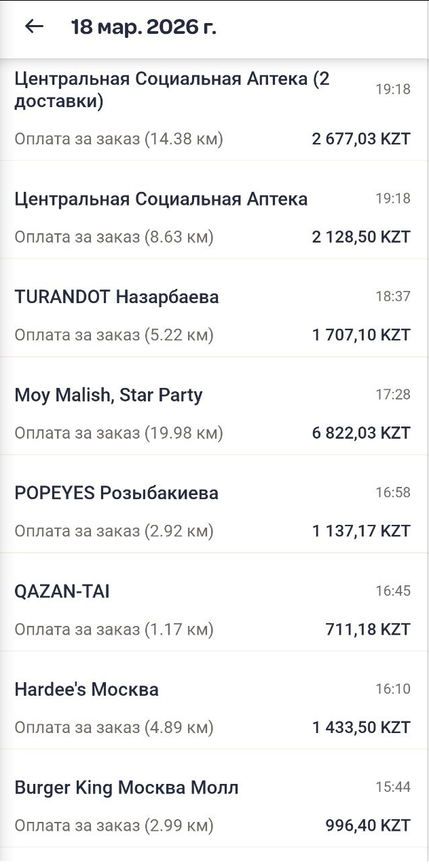Select the 1 433,50 KZT amount
Image resolution: width=429 pixels, height=868 pixels.
362,728
